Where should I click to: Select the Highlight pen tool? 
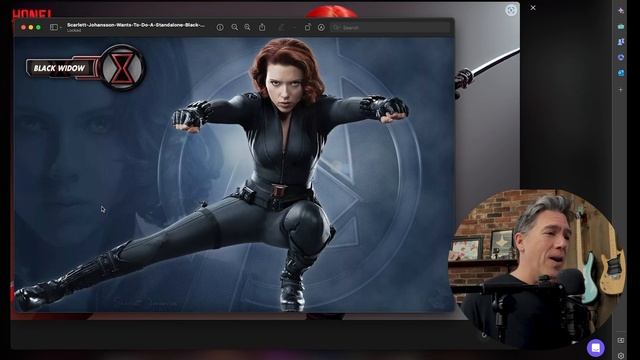[282, 27]
